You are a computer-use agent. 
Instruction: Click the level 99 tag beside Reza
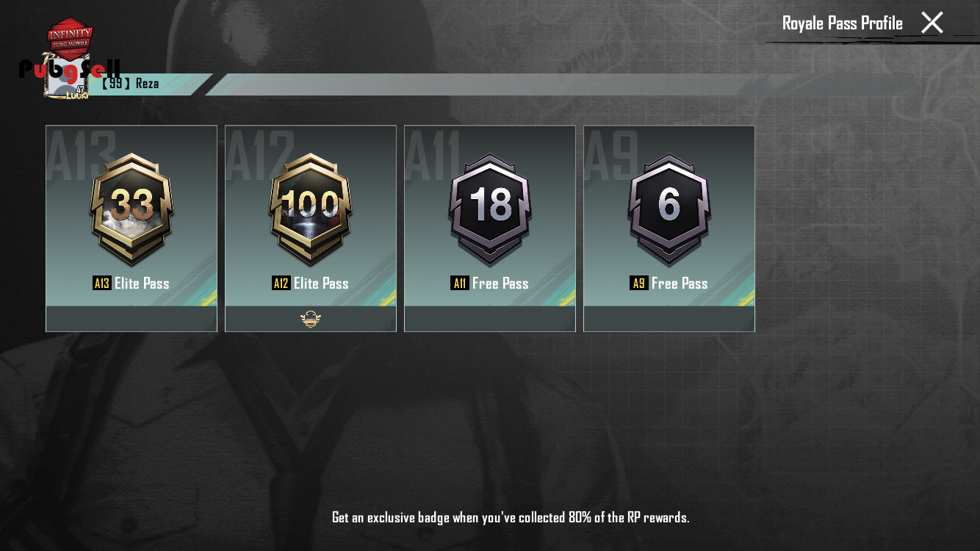pyautogui.click(x=115, y=83)
